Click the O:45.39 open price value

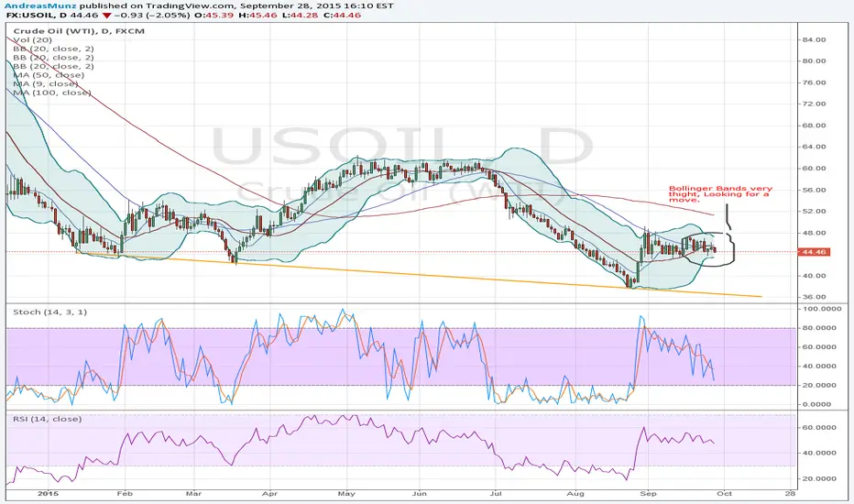213,16
